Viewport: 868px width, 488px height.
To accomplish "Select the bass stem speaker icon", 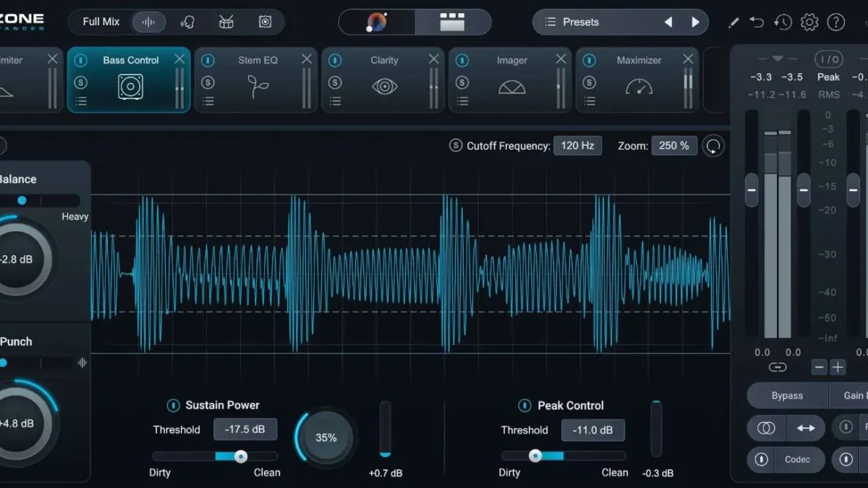I will click(265, 22).
